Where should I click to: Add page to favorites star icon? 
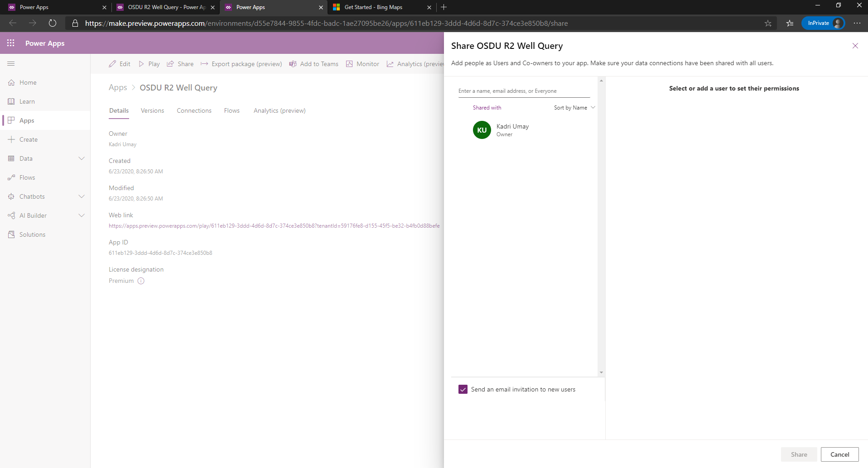[x=768, y=23]
